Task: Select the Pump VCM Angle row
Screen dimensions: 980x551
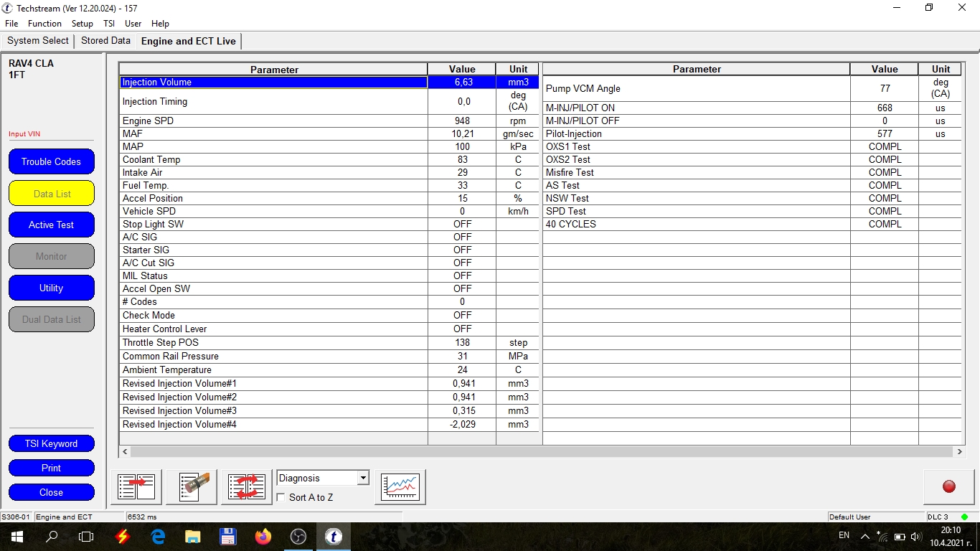Action: [752, 88]
